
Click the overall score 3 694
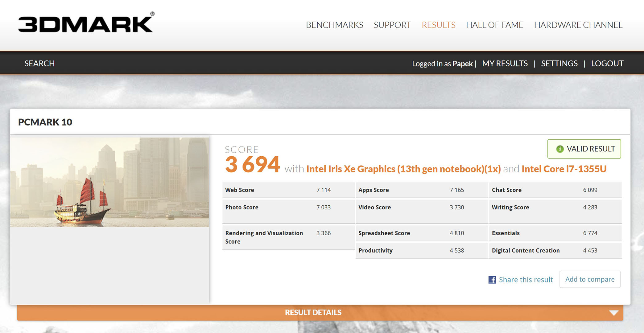pos(253,164)
